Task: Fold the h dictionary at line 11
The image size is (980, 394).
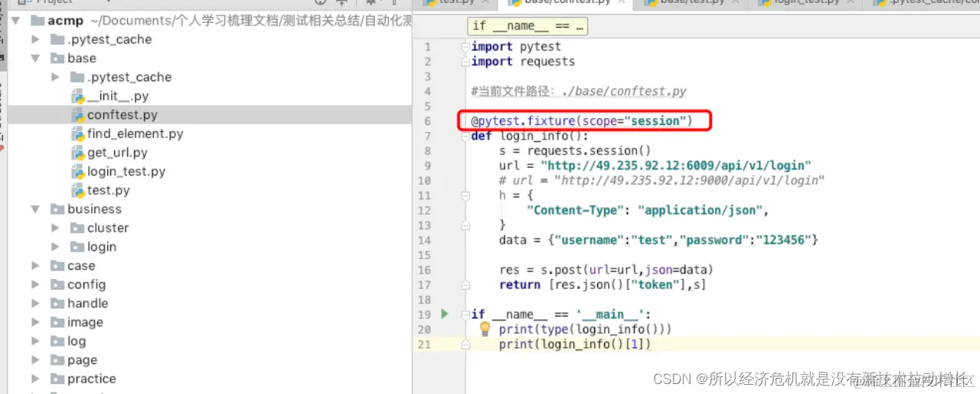Action: click(465, 195)
